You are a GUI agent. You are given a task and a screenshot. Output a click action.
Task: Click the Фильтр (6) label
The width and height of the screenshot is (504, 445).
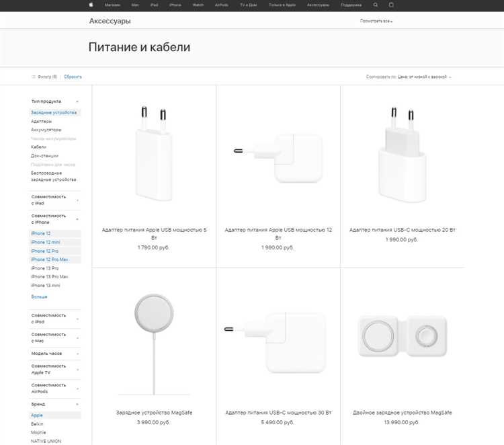(47, 77)
